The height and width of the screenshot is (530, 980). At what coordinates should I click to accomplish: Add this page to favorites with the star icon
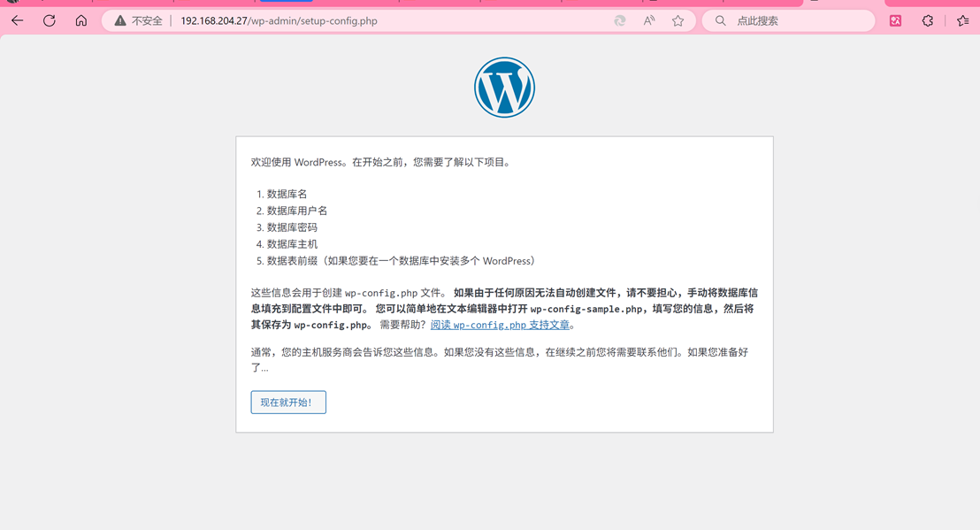[x=678, y=20]
